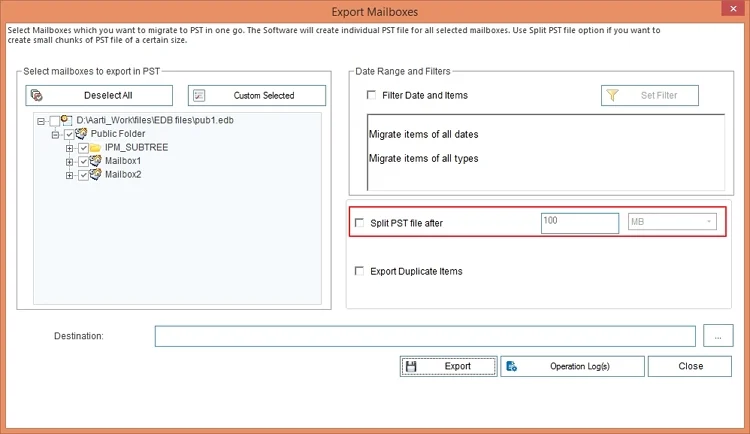
Task: Click the Custom Selected button
Action: pyautogui.click(x=257, y=95)
